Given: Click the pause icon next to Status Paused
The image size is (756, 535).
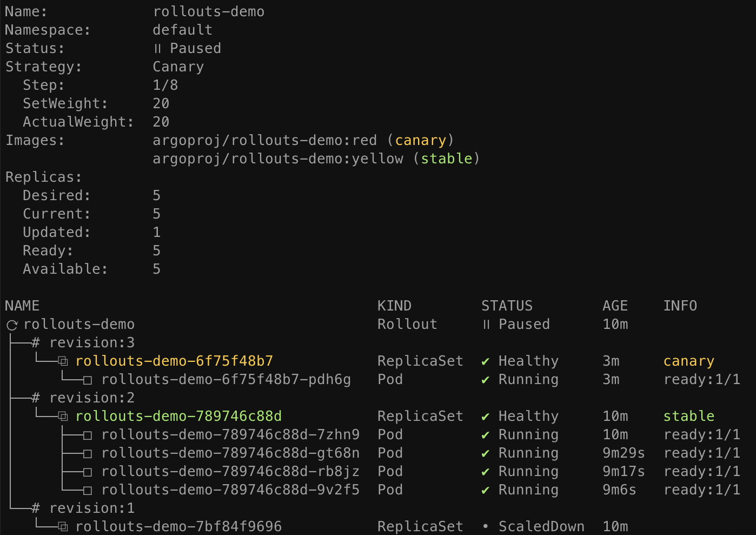Looking at the screenshot, I should pos(157,49).
